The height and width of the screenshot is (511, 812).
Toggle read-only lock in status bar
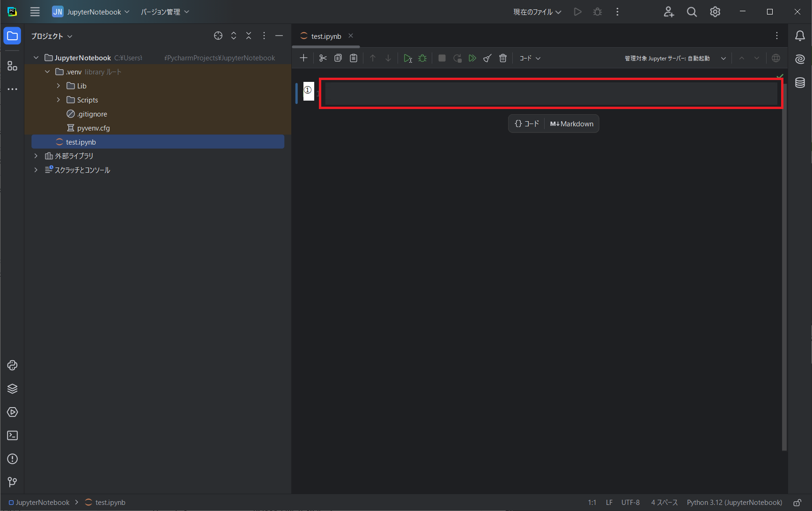click(797, 503)
